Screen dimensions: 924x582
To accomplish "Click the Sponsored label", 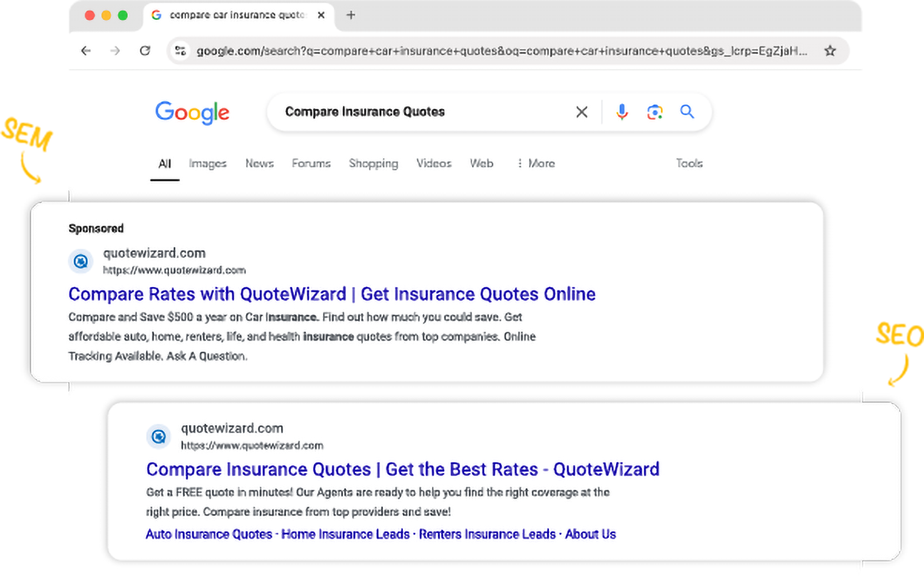I will [x=96, y=229].
